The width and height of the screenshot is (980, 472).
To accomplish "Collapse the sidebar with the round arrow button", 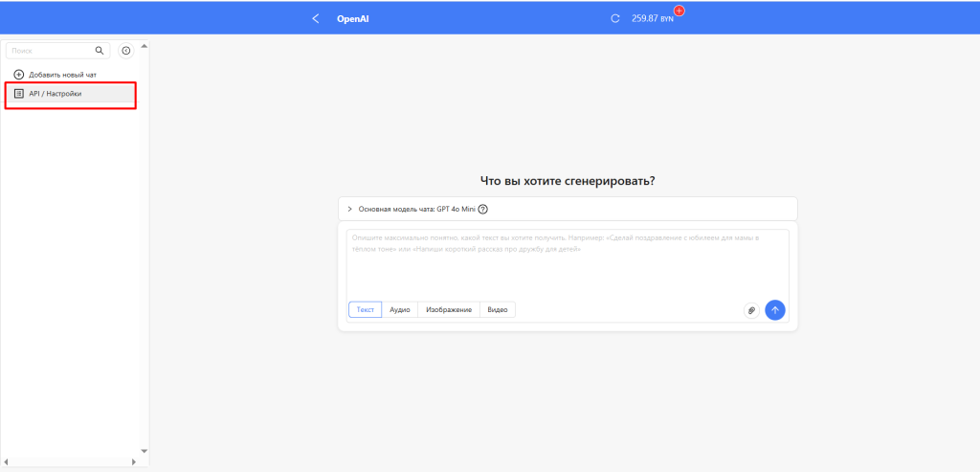I will tap(125, 51).
